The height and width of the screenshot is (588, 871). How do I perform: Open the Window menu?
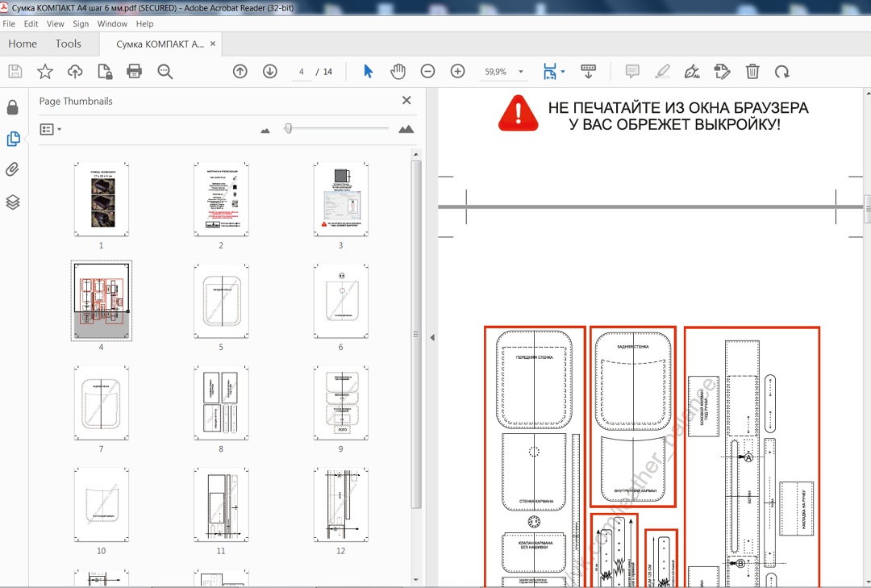click(112, 24)
